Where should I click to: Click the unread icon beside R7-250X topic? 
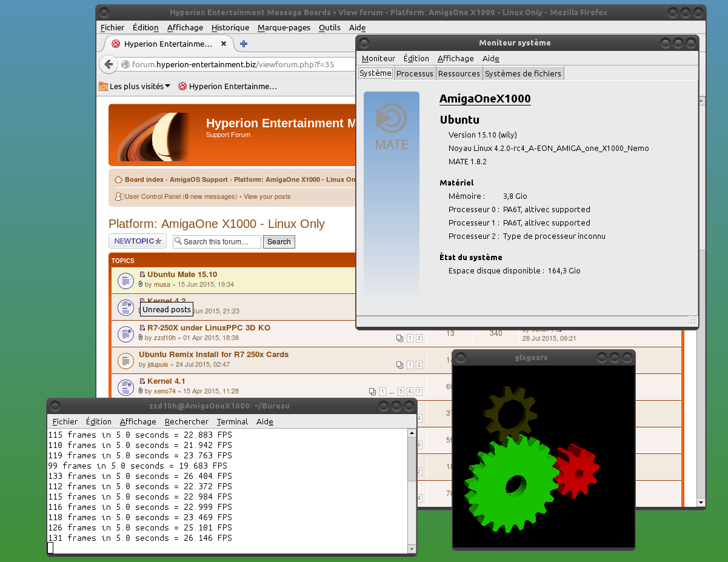click(x=125, y=333)
